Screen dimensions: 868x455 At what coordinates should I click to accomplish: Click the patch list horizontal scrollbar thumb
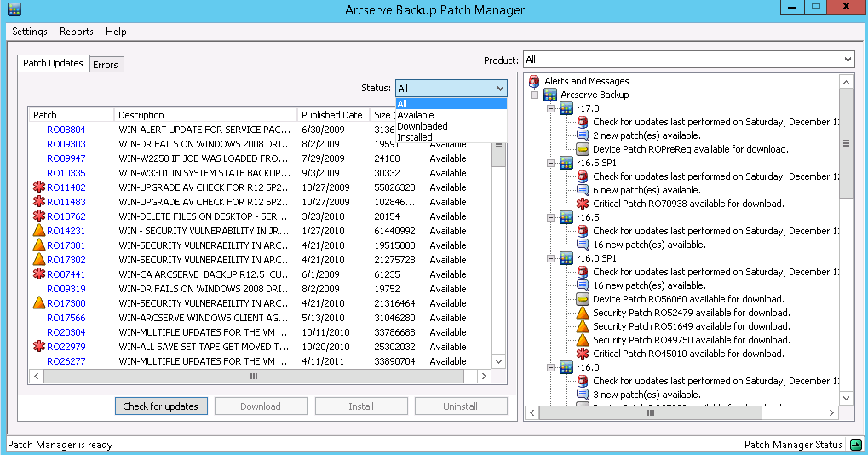click(253, 376)
